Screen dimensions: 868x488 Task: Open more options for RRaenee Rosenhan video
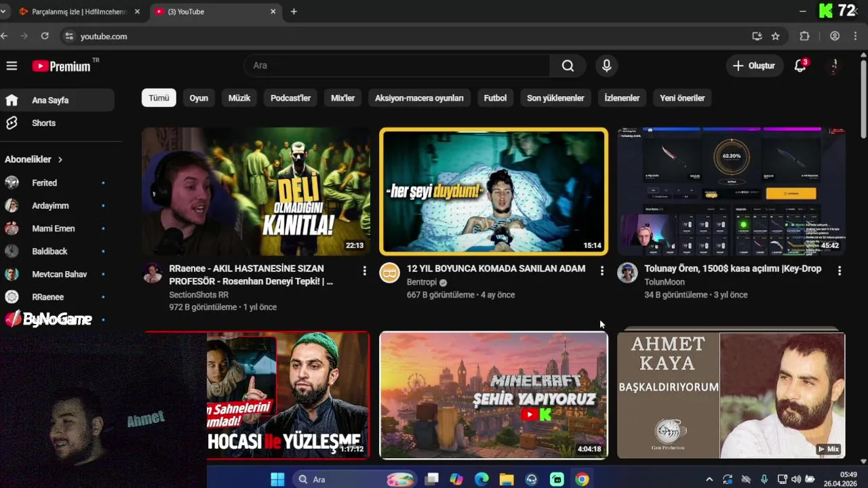point(364,271)
